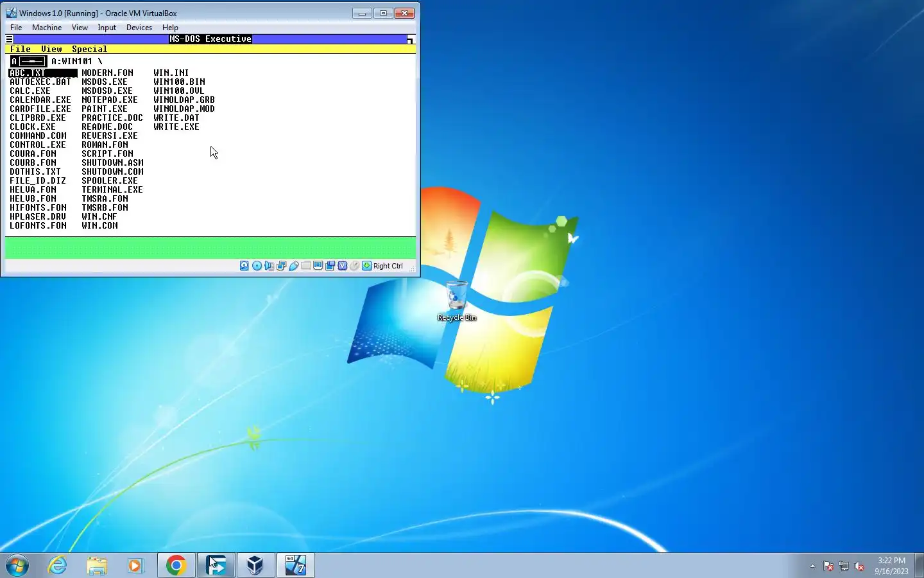Select README.DOC file
This screenshot has height=578, width=924.
pos(107,127)
